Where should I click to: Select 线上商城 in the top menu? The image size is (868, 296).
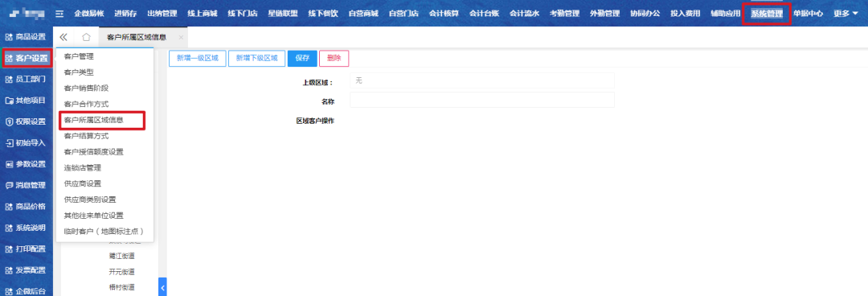202,14
